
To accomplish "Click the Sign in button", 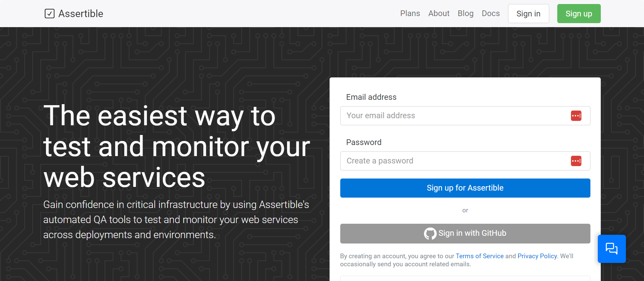I will pyautogui.click(x=528, y=14).
